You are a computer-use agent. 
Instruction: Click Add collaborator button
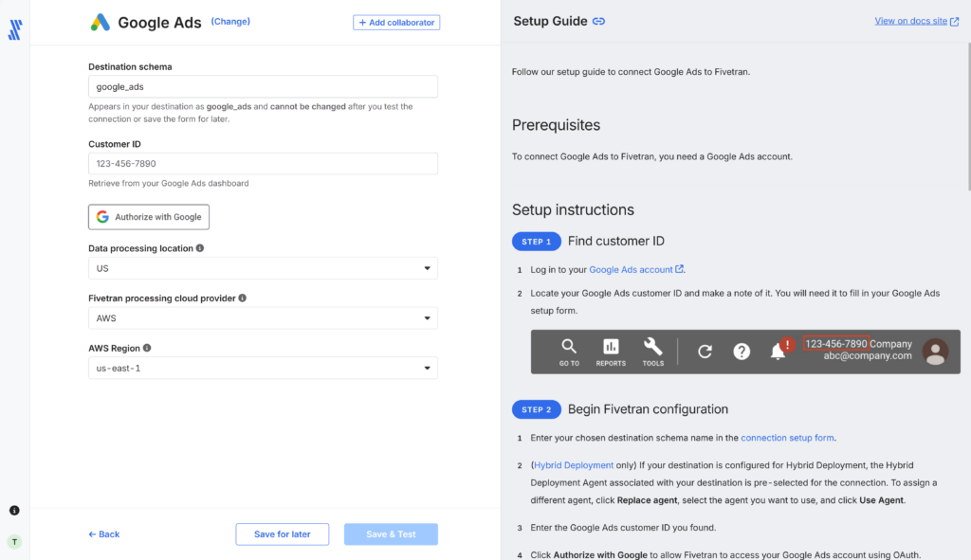396,23
